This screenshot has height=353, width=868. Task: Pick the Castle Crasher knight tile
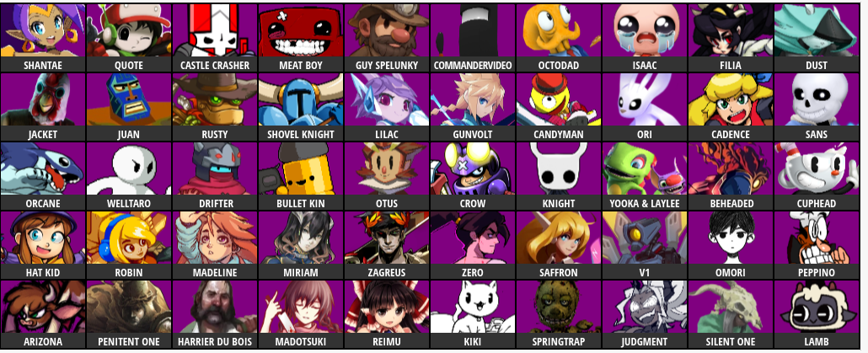coord(215,38)
